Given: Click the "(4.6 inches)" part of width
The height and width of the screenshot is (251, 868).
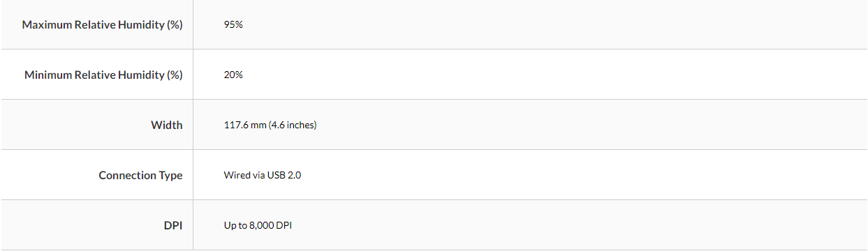Looking at the screenshot, I should pos(293,125).
